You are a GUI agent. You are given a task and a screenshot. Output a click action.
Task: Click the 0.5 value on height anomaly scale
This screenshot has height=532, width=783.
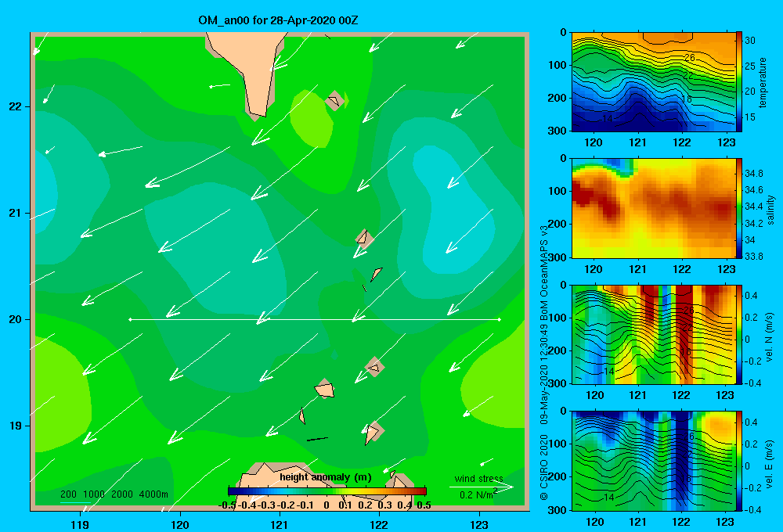click(x=424, y=505)
